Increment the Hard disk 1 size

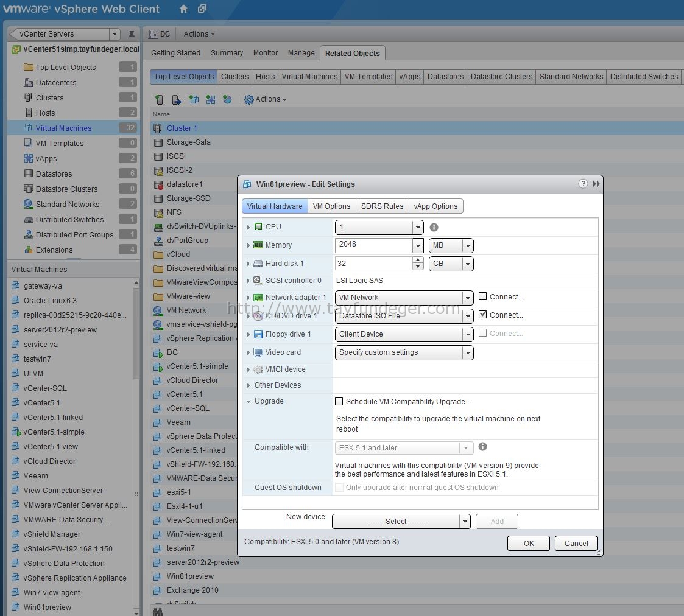click(x=418, y=261)
